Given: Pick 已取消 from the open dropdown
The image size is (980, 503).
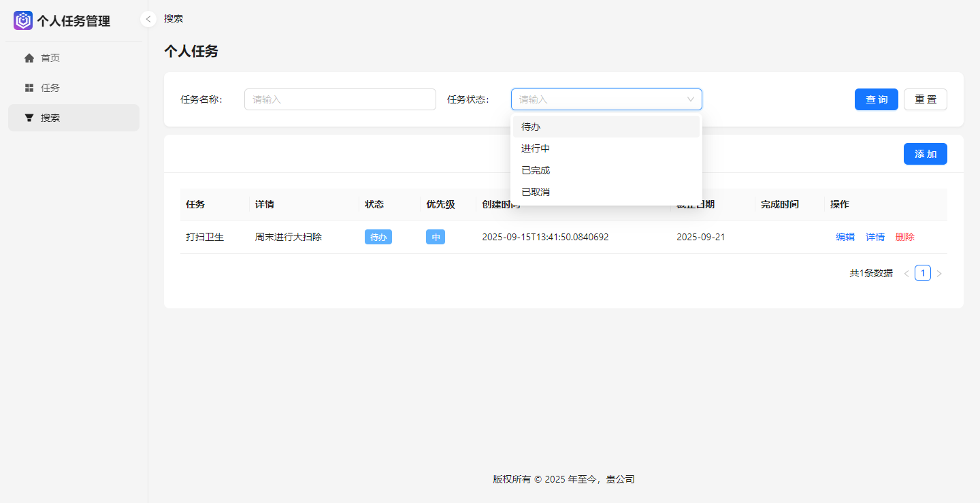Looking at the screenshot, I should (535, 191).
